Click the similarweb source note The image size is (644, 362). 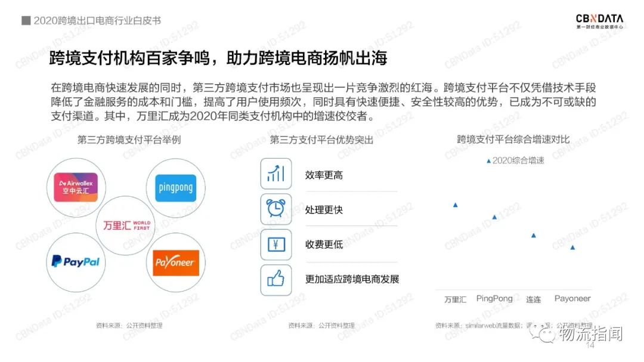coord(513,326)
